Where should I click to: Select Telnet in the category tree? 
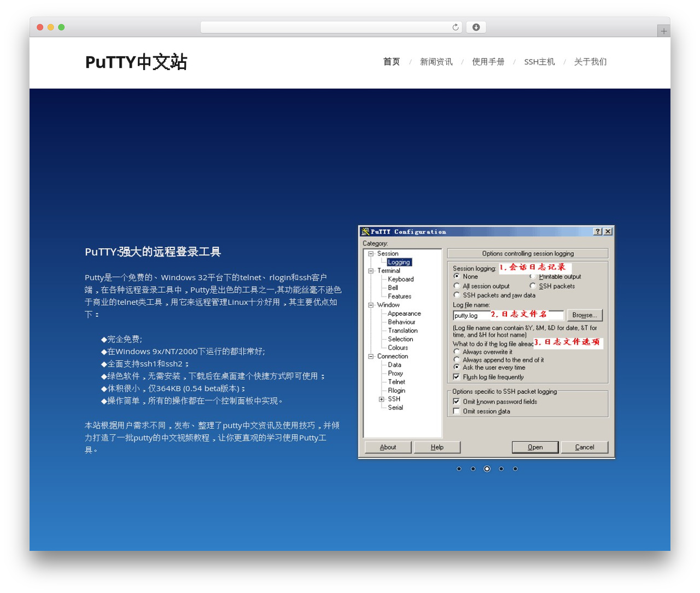pos(396,382)
